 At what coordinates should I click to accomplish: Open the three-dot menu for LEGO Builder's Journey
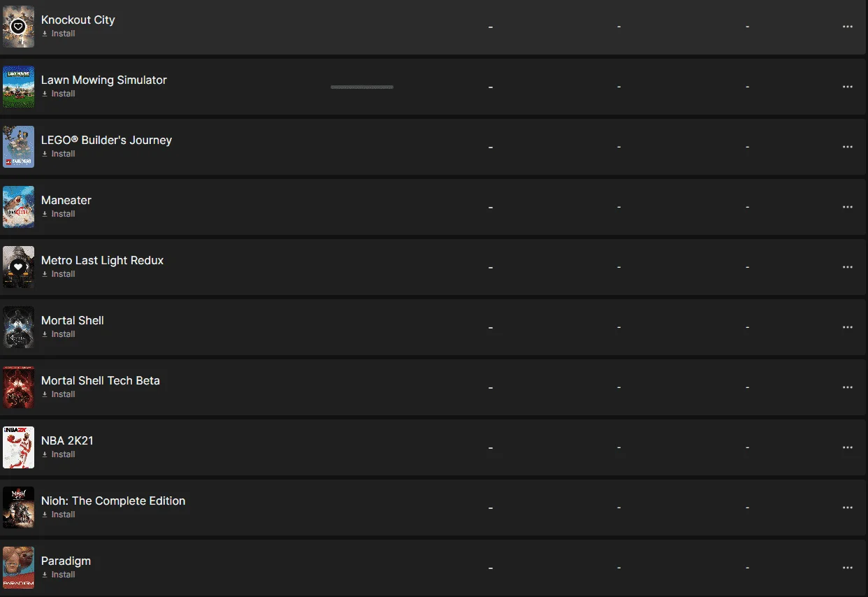tap(848, 147)
